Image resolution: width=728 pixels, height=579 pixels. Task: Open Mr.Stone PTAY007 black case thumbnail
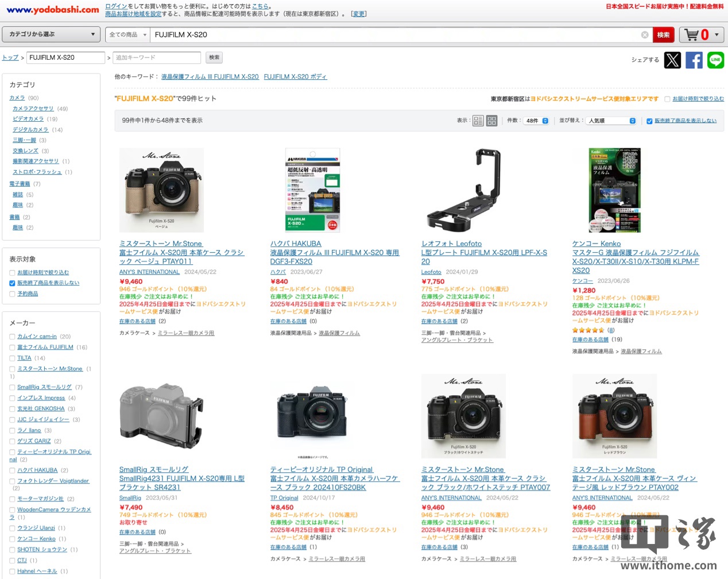[x=463, y=416]
